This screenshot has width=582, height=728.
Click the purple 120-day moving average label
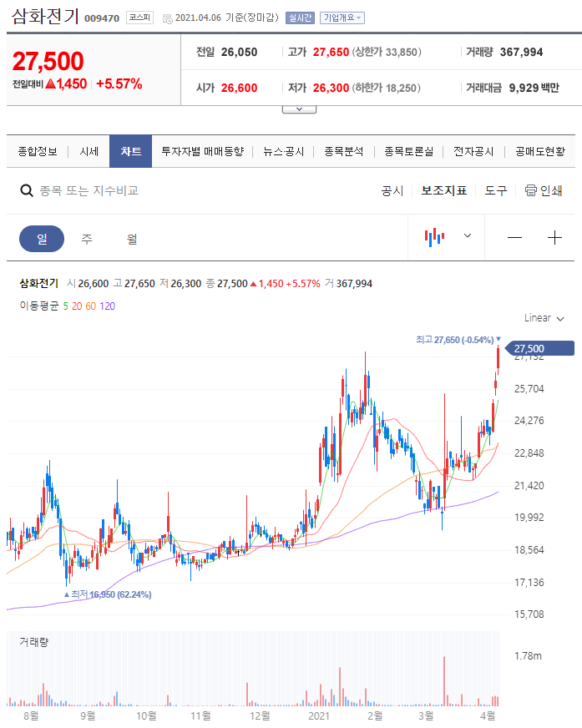coord(107,306)
